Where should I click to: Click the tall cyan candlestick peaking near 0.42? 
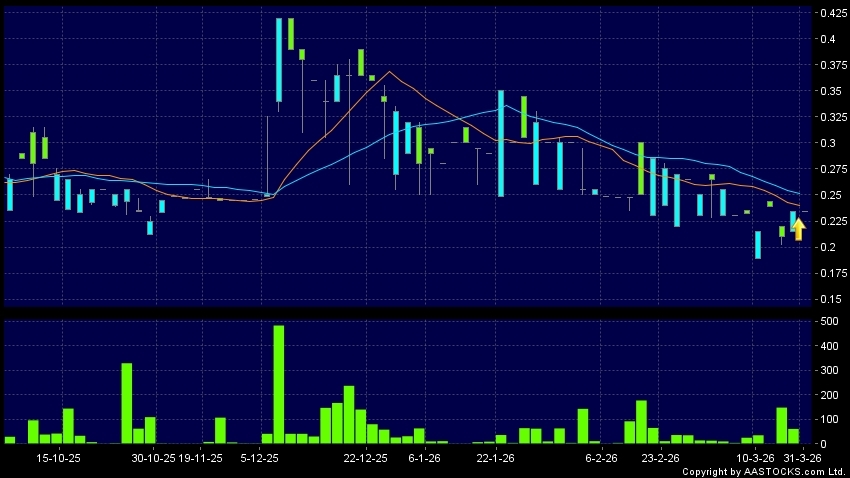click(279, 60)
